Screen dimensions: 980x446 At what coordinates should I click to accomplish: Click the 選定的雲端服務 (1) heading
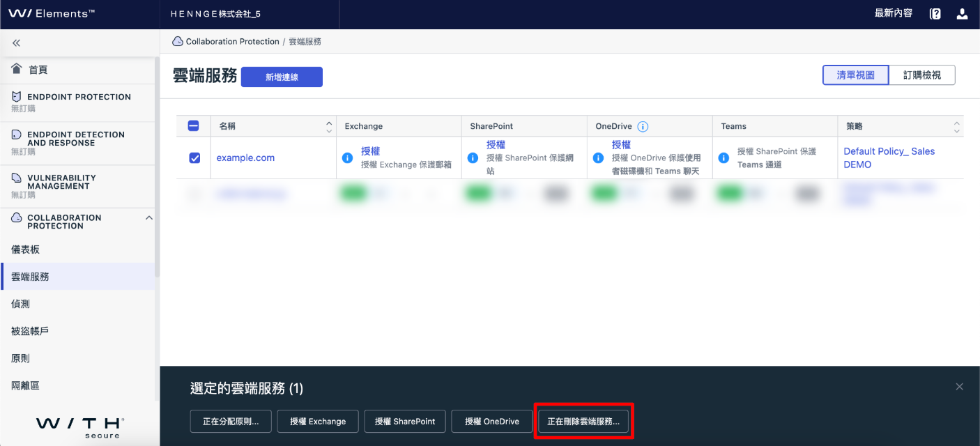[247, 388]
